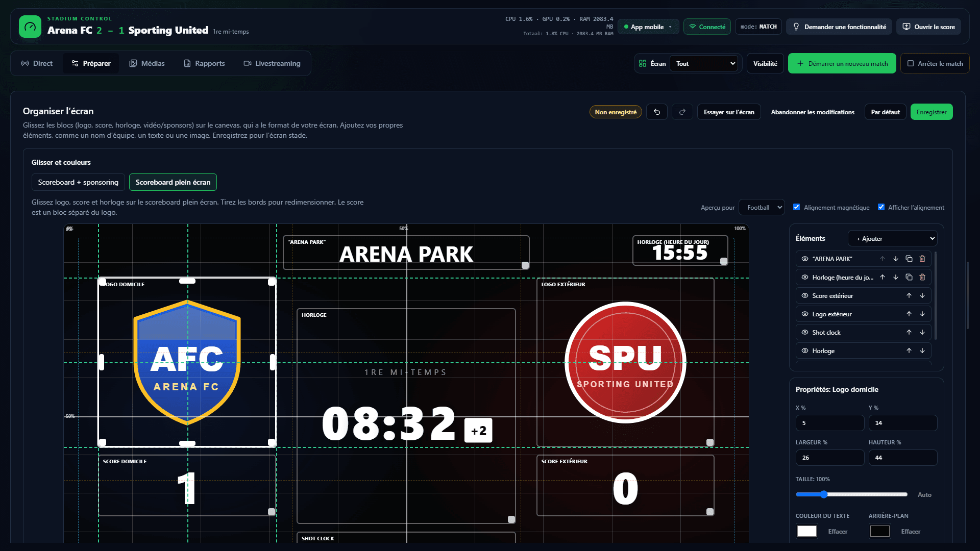Click the undo arrow icon
The height and width of the screenshot is (551, 980).
[x=657, y=112]
